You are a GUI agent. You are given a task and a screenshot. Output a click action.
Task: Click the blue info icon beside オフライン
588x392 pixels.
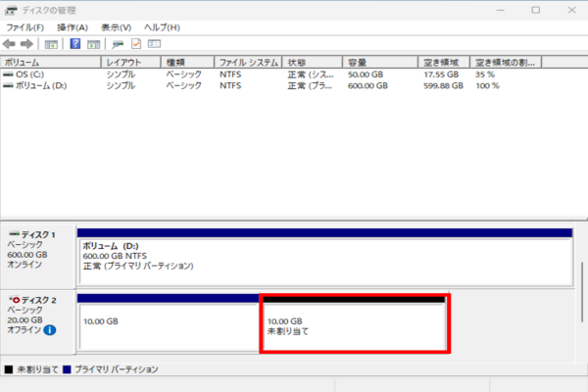49,330
